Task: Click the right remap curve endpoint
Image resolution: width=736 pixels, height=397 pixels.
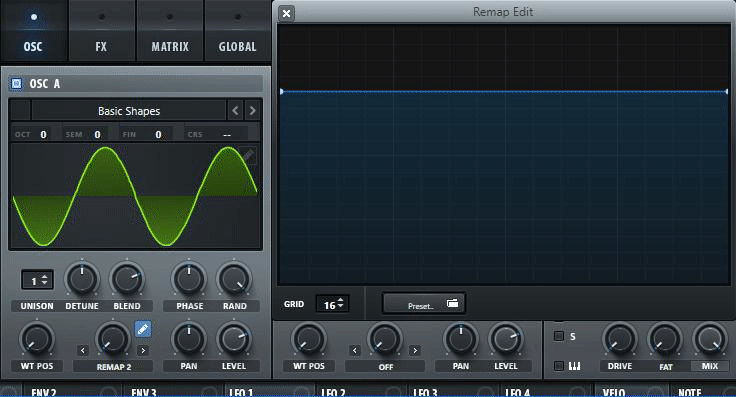Action: pos(727,92)
